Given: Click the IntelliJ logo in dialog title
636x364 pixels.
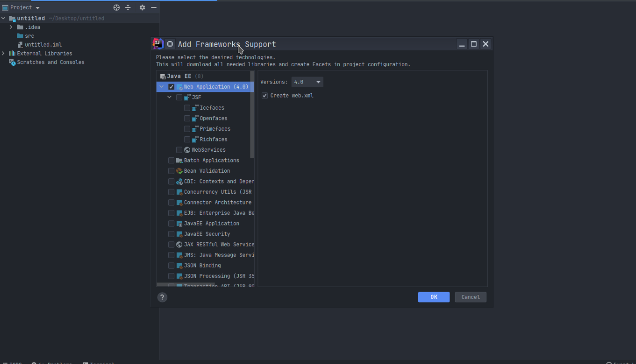Looking at the screenshot, I should 158,44.
